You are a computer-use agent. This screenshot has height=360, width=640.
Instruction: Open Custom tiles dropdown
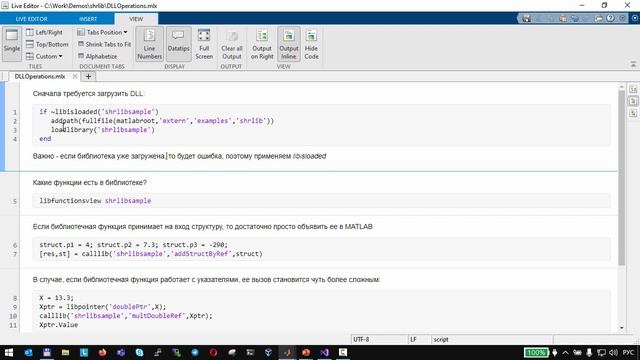[x=44, y=56]
